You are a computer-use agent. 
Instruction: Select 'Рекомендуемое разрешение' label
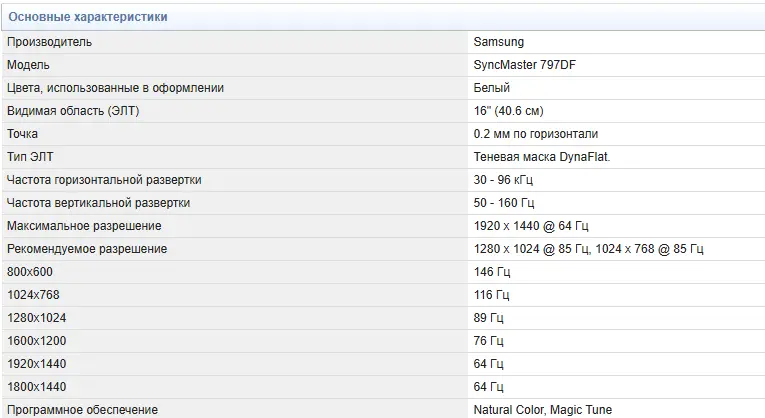point(87,249)
